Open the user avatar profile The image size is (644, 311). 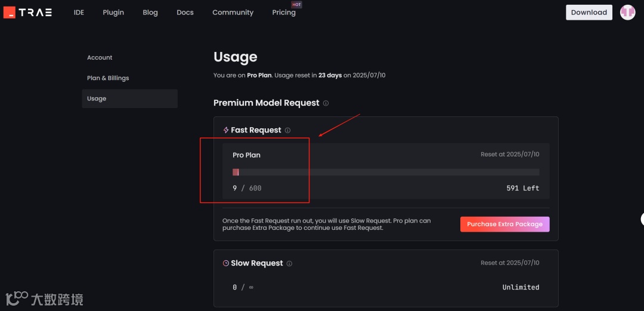coord(627,12)
